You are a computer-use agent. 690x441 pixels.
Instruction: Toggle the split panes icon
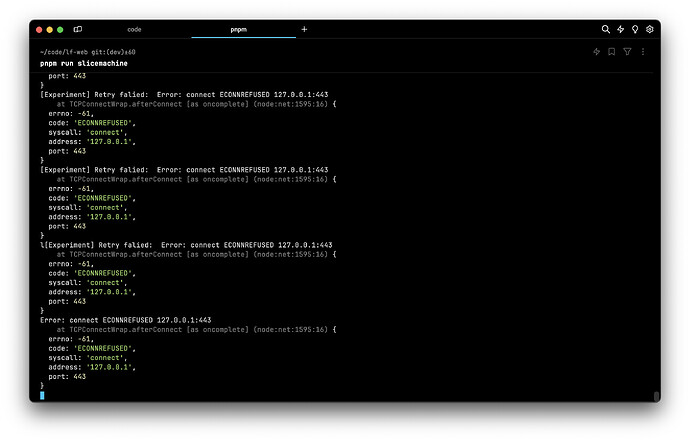click(x=78, y=29)
